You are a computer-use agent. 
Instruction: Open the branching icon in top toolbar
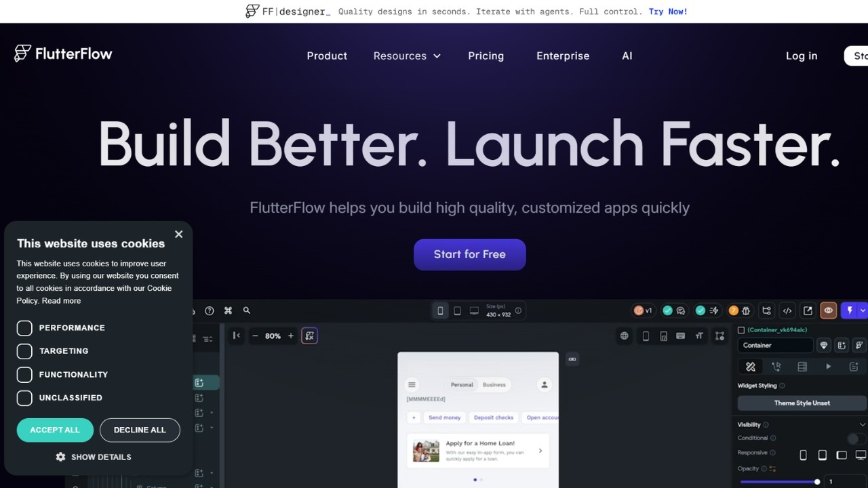(766, 310)
